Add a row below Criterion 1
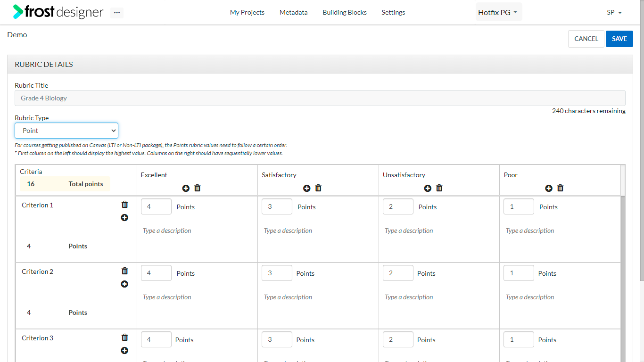 (x=124, y=218)
